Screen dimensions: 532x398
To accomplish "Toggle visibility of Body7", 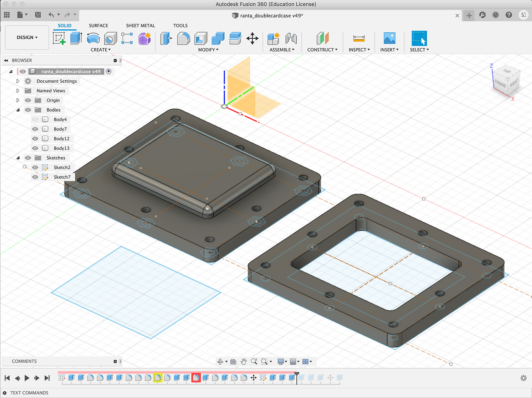I will 35,129.
